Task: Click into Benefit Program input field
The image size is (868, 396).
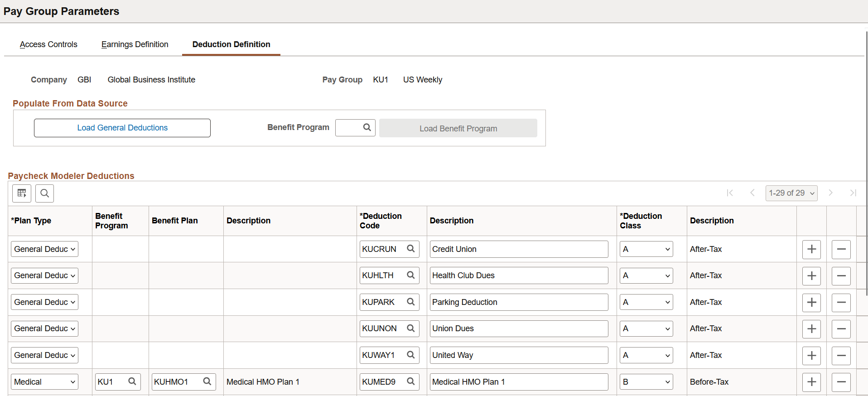Action: [348, 127]
